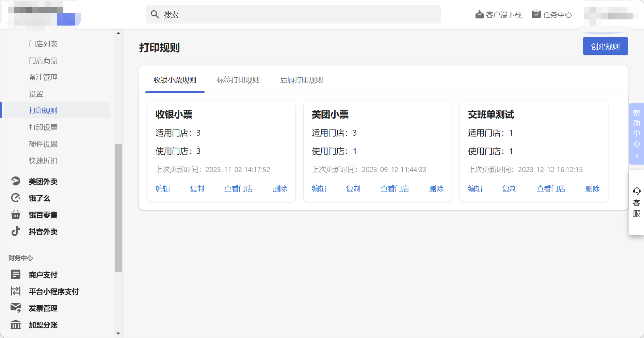Delete the 收银小票 rule
This screenshot has height=338, width=644.
pos(280,188)
